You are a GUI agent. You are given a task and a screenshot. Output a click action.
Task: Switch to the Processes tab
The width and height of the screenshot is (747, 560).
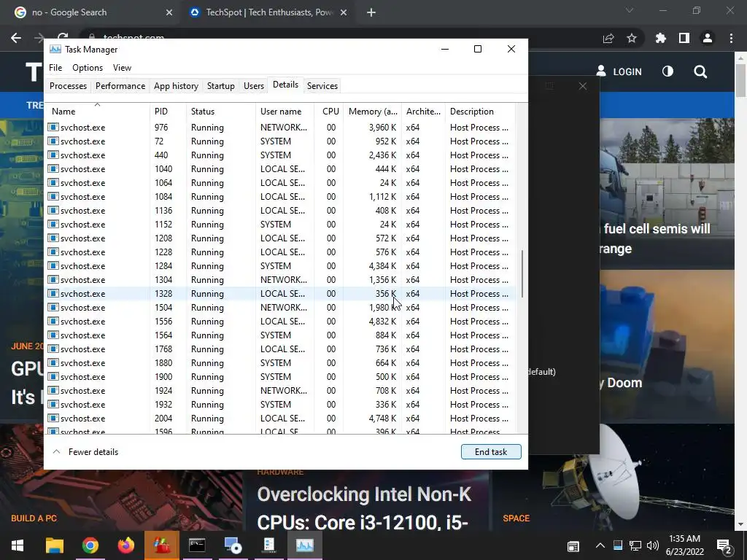click(x=68, y=86)
